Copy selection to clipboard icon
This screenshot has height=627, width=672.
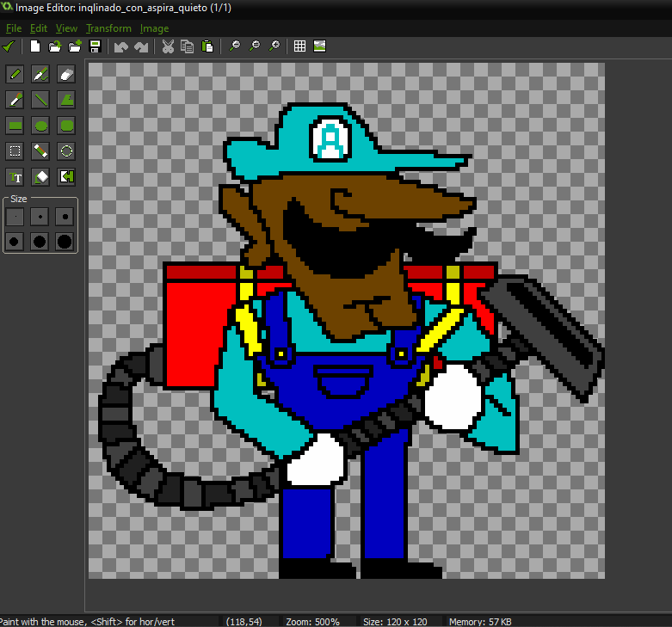point(187,46)
